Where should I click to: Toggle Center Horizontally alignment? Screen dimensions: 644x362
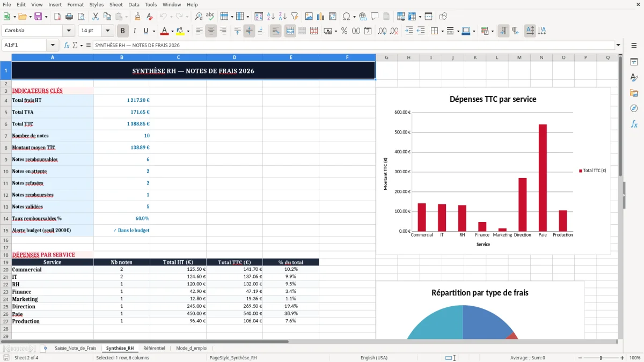(211, 31)
